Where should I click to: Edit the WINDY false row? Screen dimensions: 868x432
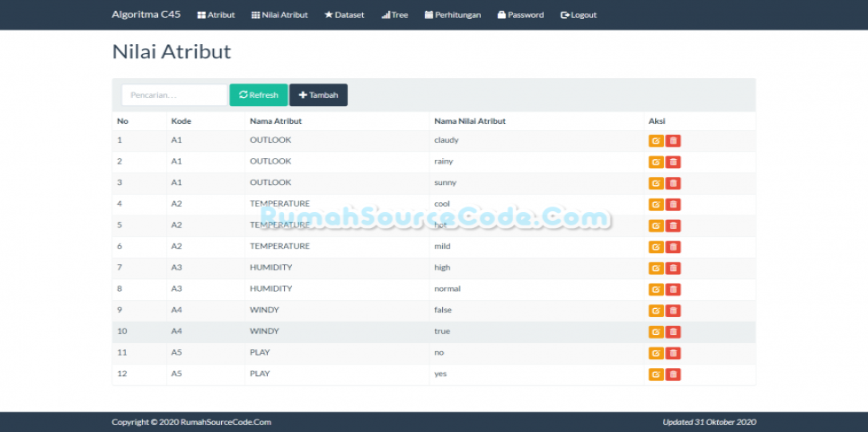coord(656,311)
